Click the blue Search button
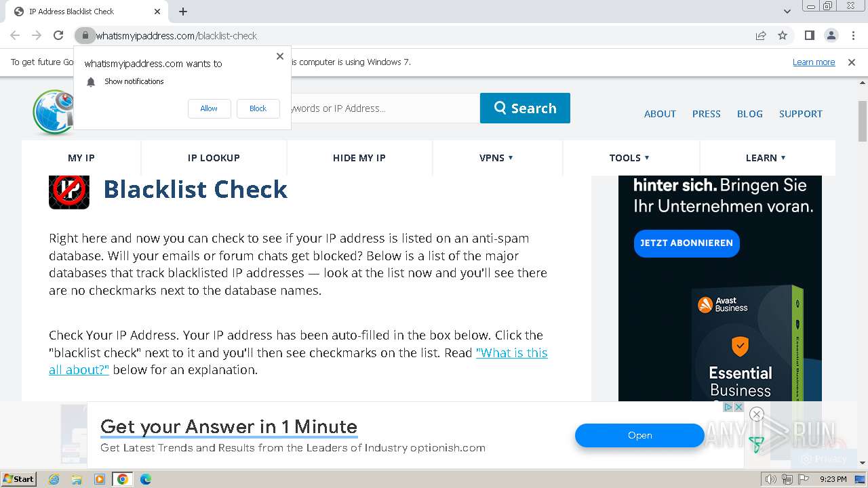Image resolution: width=868 pixels, height=488 pixels. click(x=525, y=108)
